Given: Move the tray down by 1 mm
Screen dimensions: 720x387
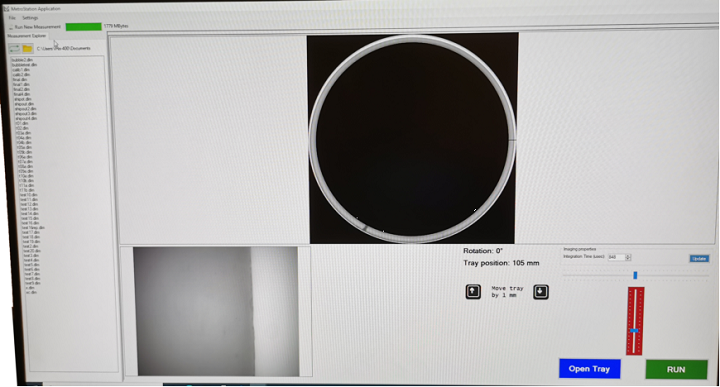Looking at the screenshot, I should [x=541, y=292].
